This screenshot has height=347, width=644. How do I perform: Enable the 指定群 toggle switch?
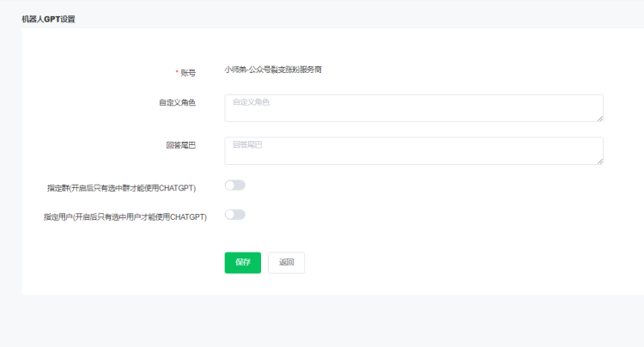click(234, 186)
